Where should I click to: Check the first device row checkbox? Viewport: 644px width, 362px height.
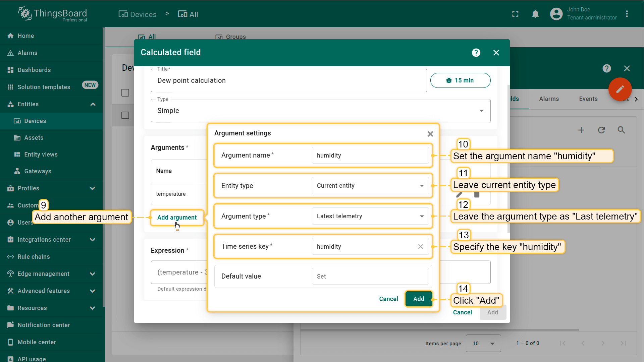(125, 93)
